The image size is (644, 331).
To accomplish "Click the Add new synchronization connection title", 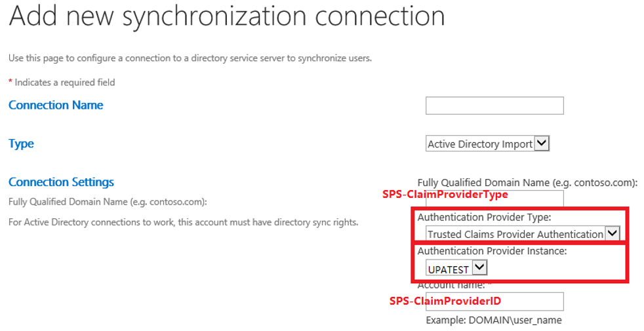I will click(x=227, y=16).
